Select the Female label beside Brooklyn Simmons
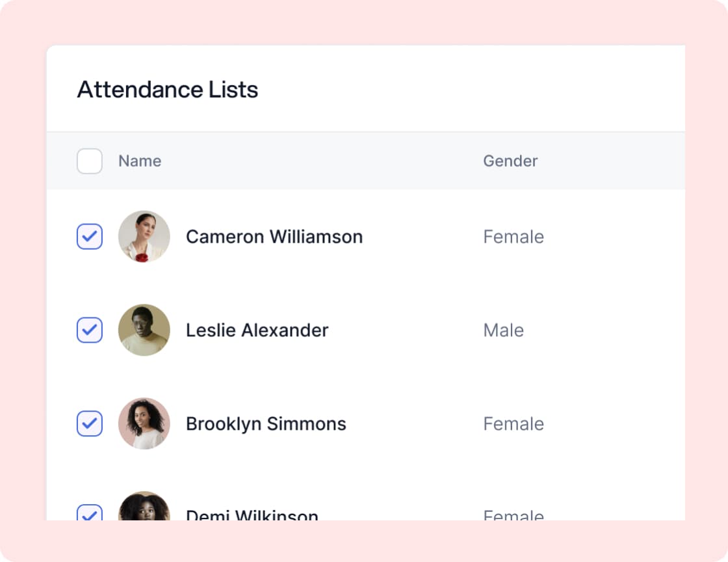Image resolution: width=728 pixels, height=562 pixels. pyautogui.click(x=513, y=423)
